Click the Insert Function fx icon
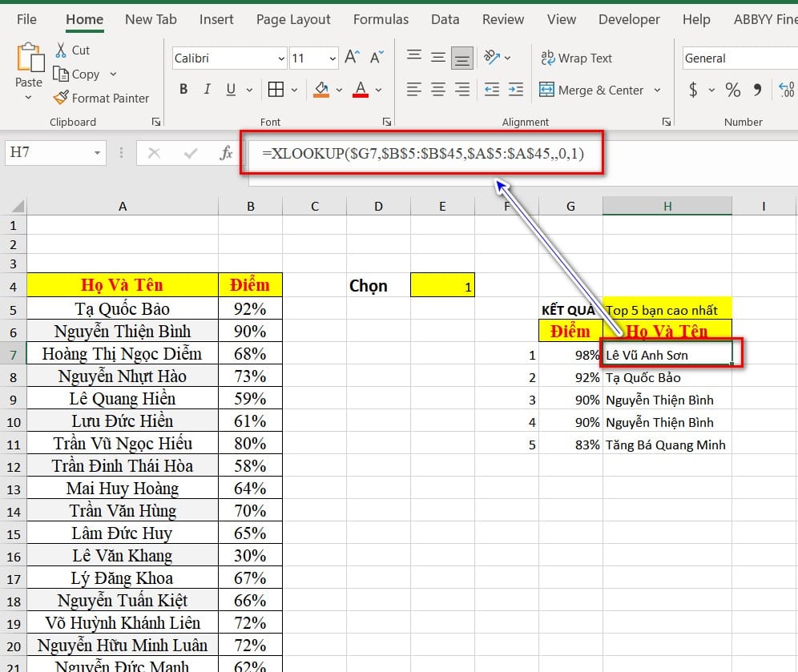Viewport: 798px width, 672px height. pos(226,153)
